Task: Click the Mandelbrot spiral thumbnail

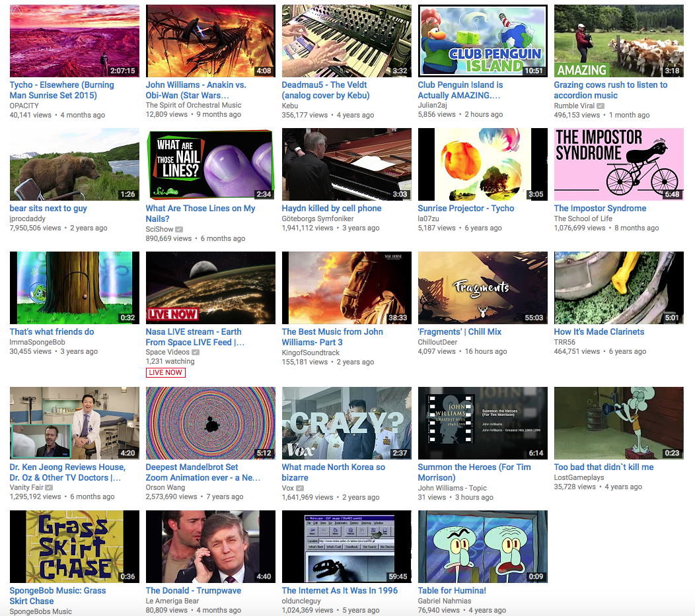Action: tap(211, 423)
